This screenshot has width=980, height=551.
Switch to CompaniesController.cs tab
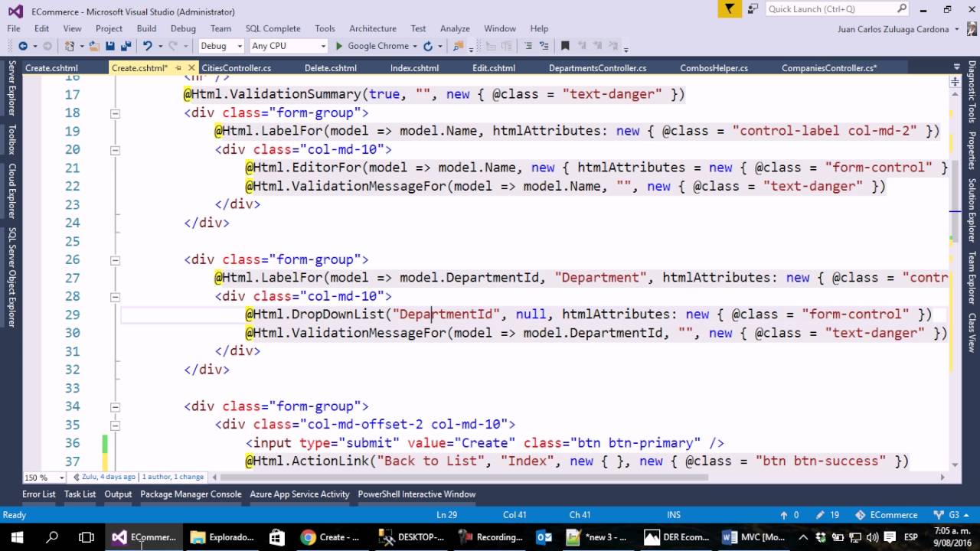click(x=829, y=68)
